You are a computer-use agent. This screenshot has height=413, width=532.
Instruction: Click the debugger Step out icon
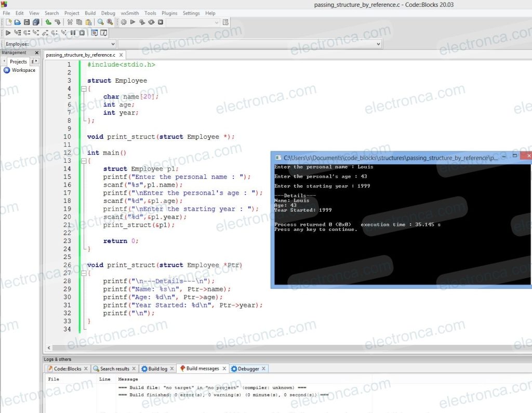click(45, 33)
